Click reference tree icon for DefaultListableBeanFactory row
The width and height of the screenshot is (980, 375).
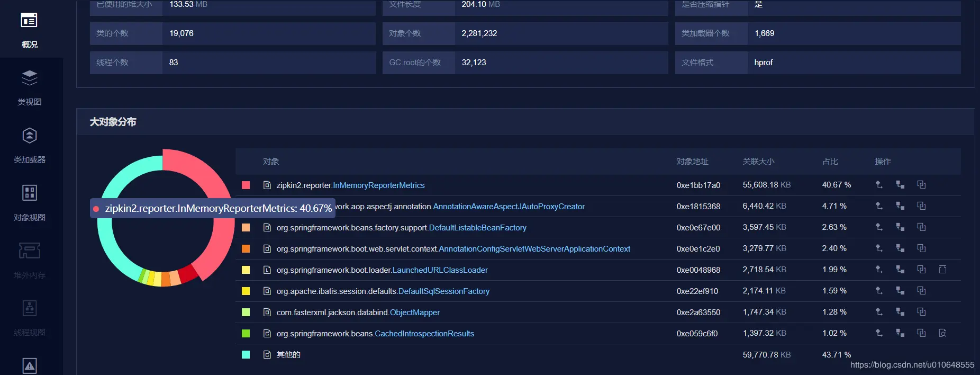900,227
